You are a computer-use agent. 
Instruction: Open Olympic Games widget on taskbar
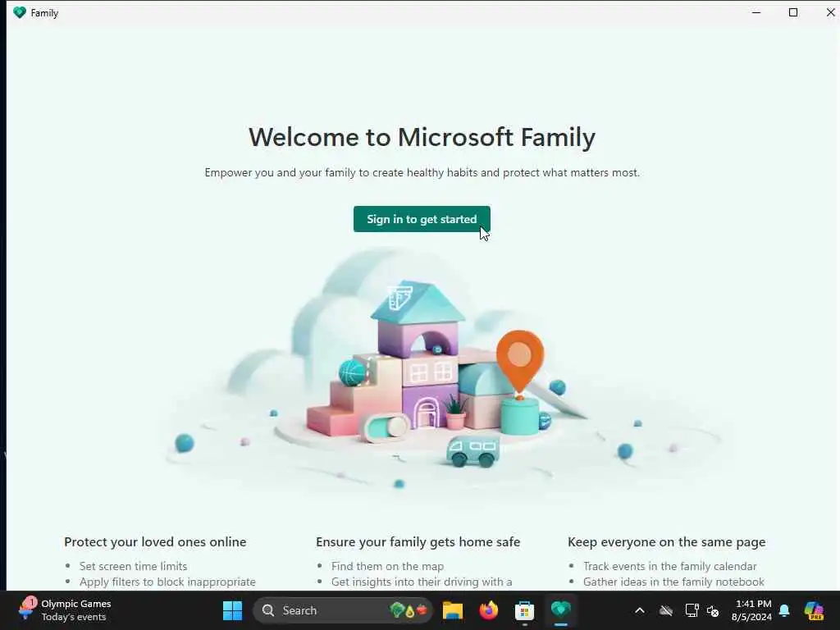tap(64, 610)
